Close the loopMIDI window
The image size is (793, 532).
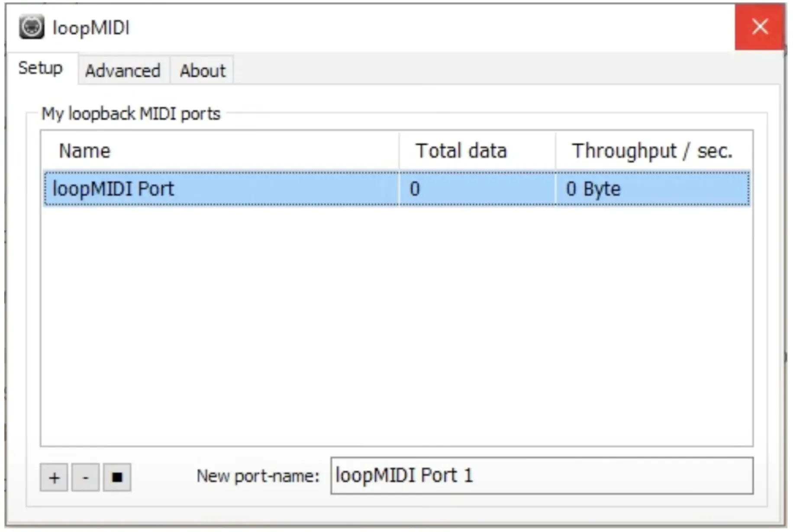pos(760,27)
